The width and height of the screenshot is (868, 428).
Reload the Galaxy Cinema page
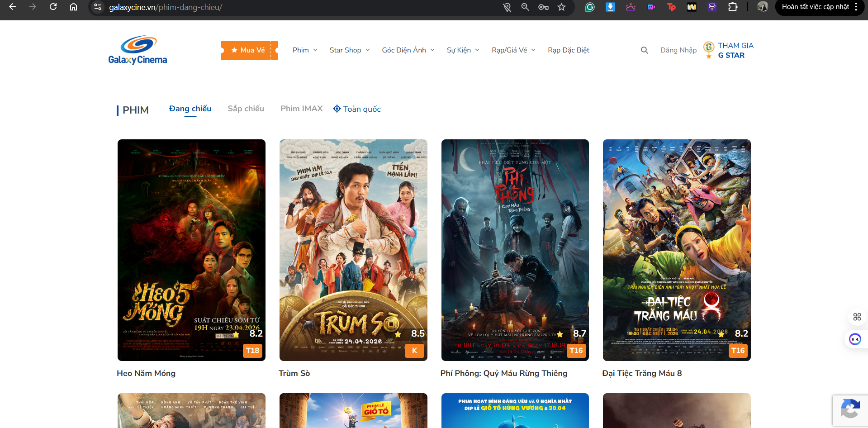53,7
